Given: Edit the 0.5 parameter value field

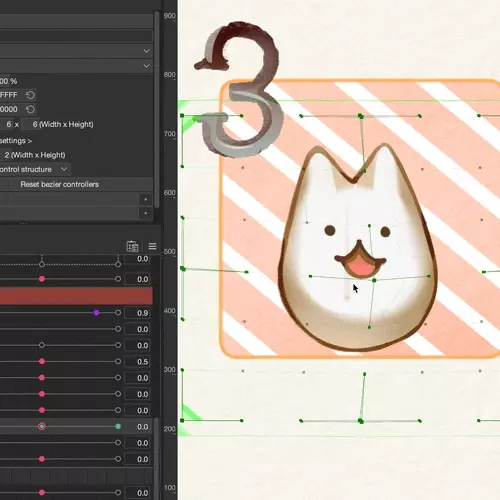Looking at the screenshot, I should tap(138, 362).
